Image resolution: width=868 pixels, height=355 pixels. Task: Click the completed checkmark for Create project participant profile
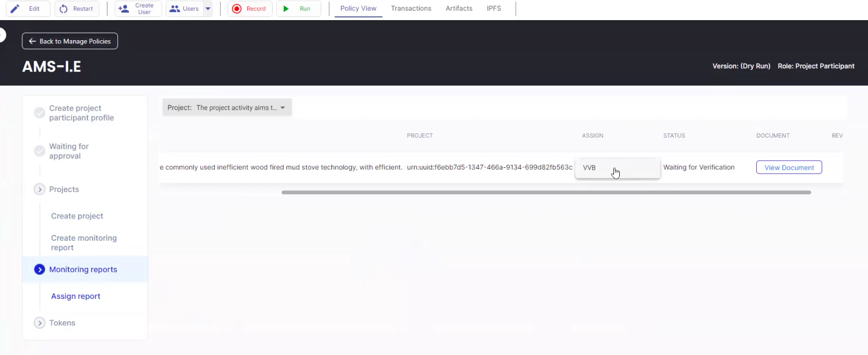tap(40, 113)
